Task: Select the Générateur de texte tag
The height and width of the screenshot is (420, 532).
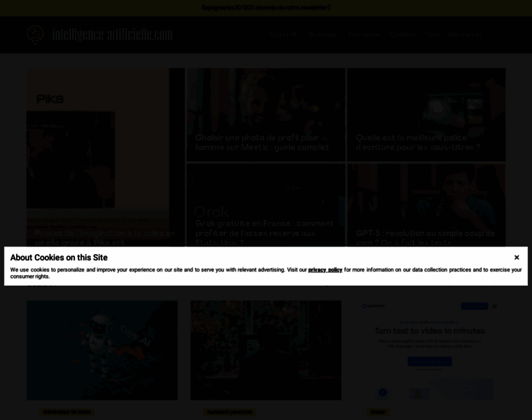Action: (x=66, y=412)
